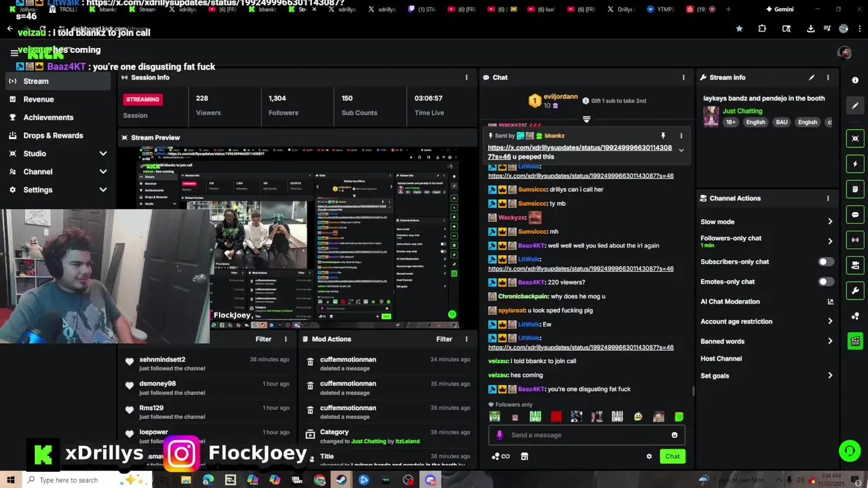The image size is (868, 488).
Task: Open File Explorer from the taskbar
Action: coord(186,480)
